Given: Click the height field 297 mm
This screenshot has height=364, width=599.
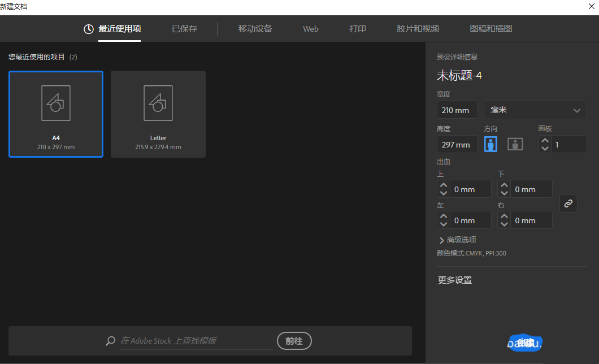Looking at the screenshot, I should 457,144.
